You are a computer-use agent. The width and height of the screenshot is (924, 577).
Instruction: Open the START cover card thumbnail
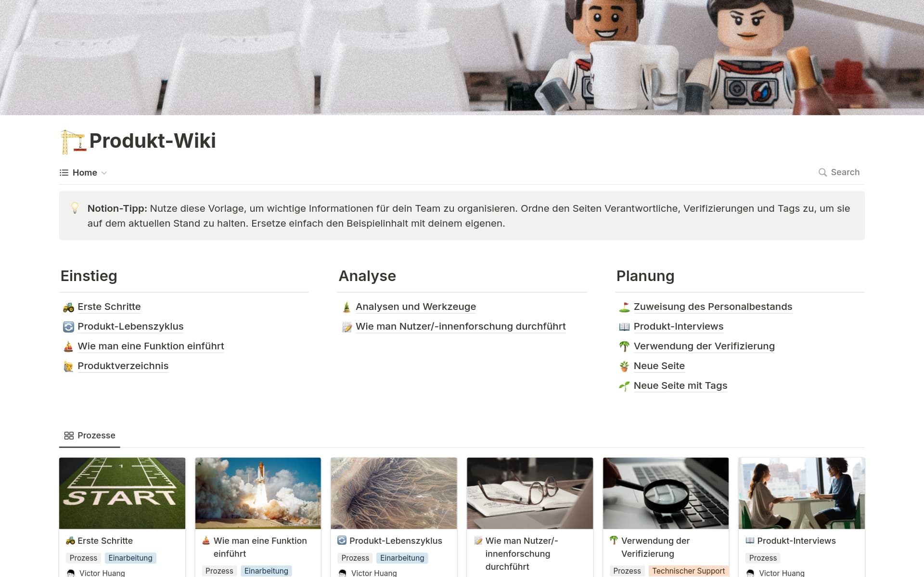(x=122, y=493)
